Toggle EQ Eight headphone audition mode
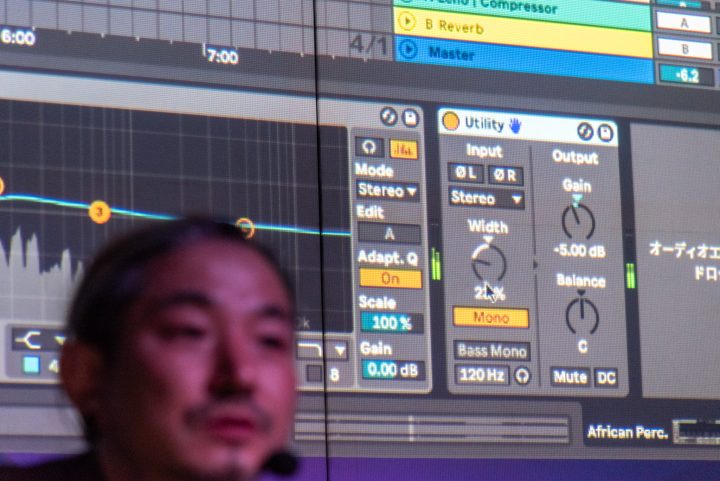This screenshot has height=481, width=720. pos(369,147)
